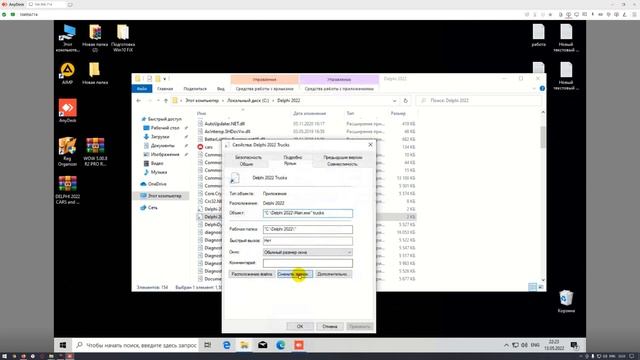Screen dimensions: 640x360
Task: Switch to File Explorer in the taskbar
Action: [x=244, y=345]
